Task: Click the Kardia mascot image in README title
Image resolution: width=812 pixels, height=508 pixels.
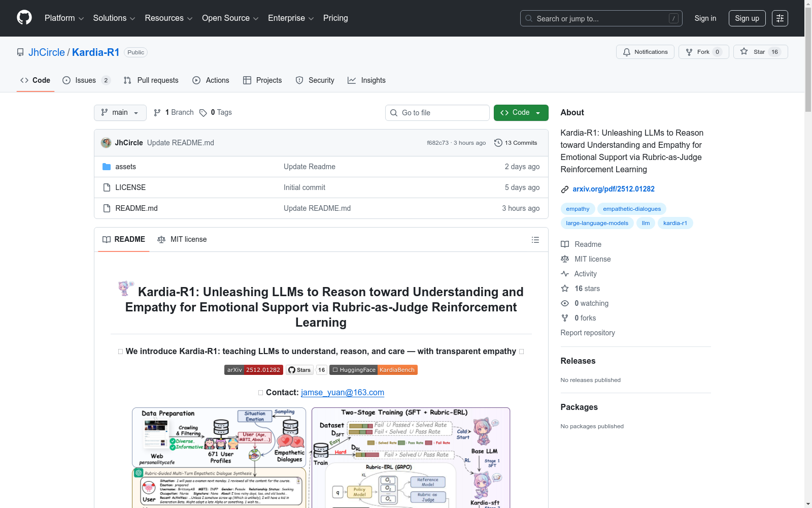Action: coord(126,288)
